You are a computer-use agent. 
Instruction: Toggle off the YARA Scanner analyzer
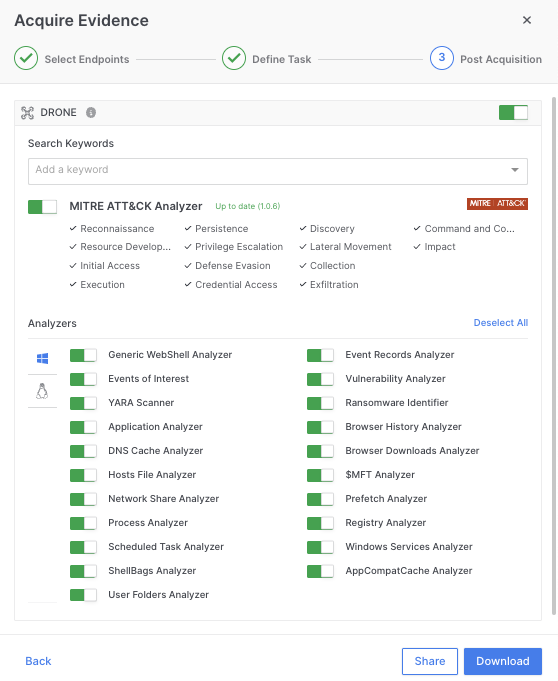pos(83,403)
